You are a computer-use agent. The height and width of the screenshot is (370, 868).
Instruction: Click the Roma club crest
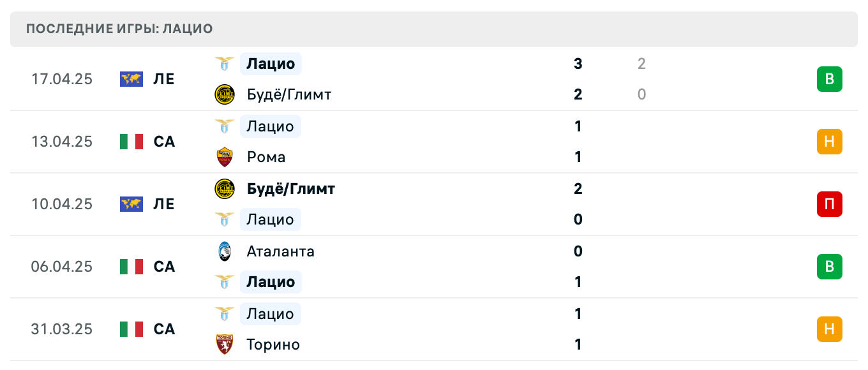[x=225, y=157]
